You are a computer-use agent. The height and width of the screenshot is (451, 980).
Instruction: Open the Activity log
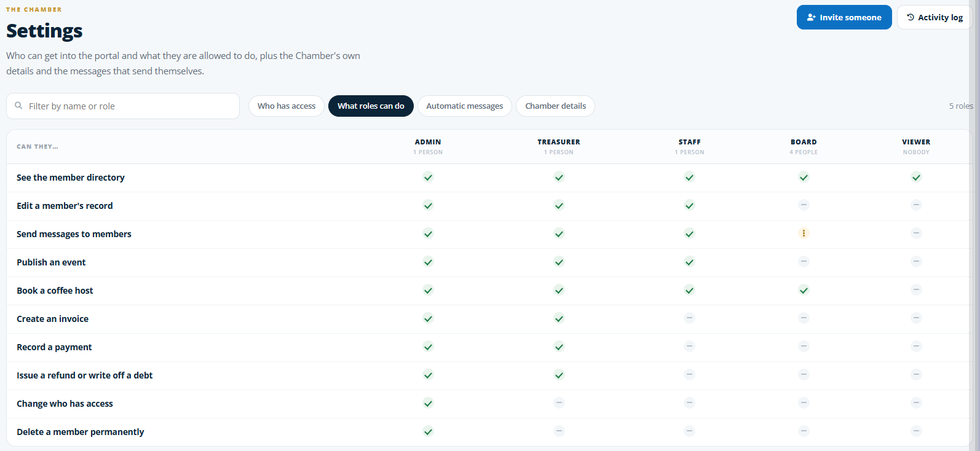tap(935, 17)
